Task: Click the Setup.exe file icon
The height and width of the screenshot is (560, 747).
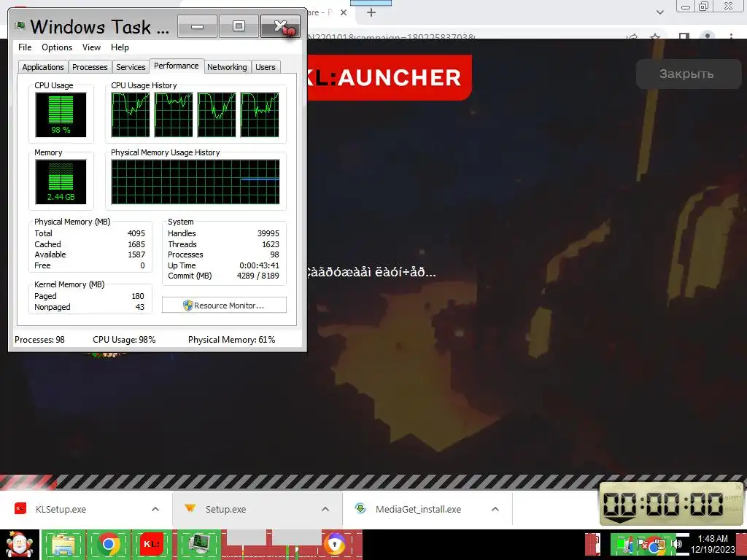Action: 190,508
